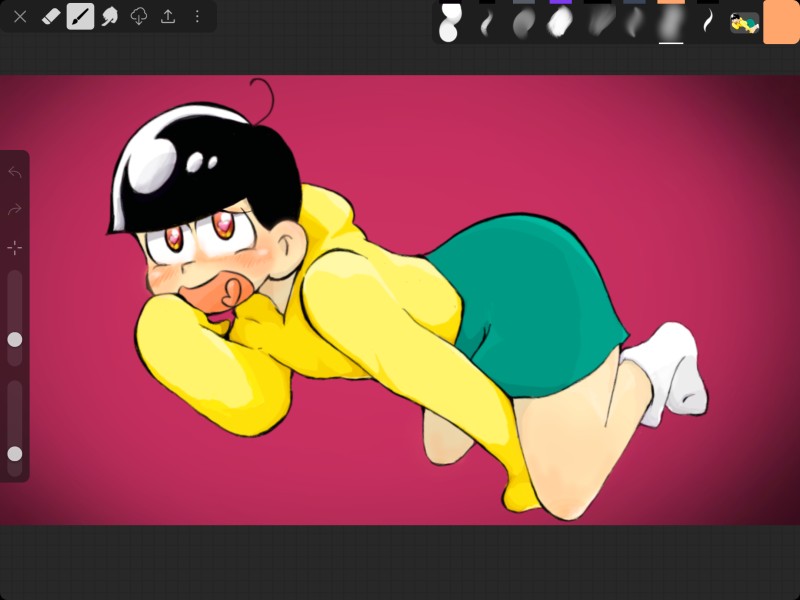Open the export upload-arrow icon

point(168,17)
